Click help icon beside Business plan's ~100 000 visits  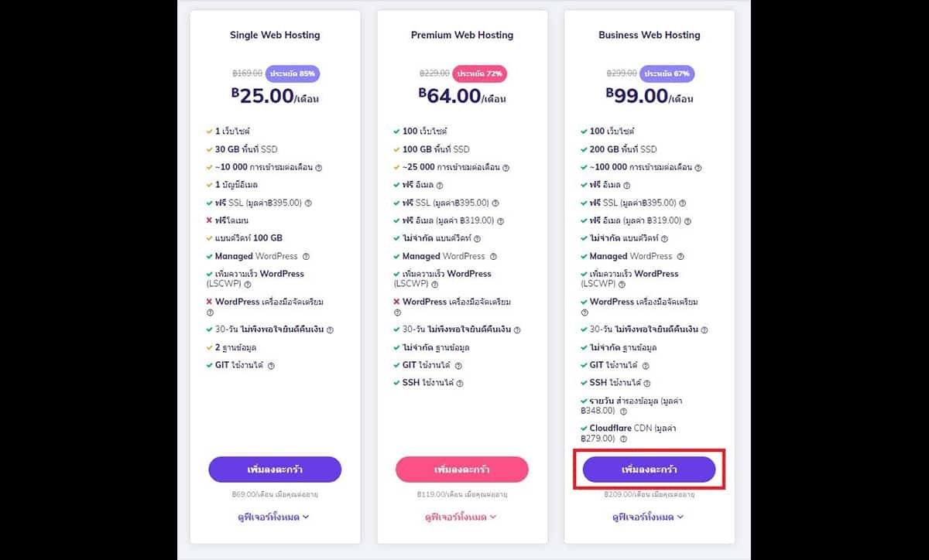[x=698, y=167]
